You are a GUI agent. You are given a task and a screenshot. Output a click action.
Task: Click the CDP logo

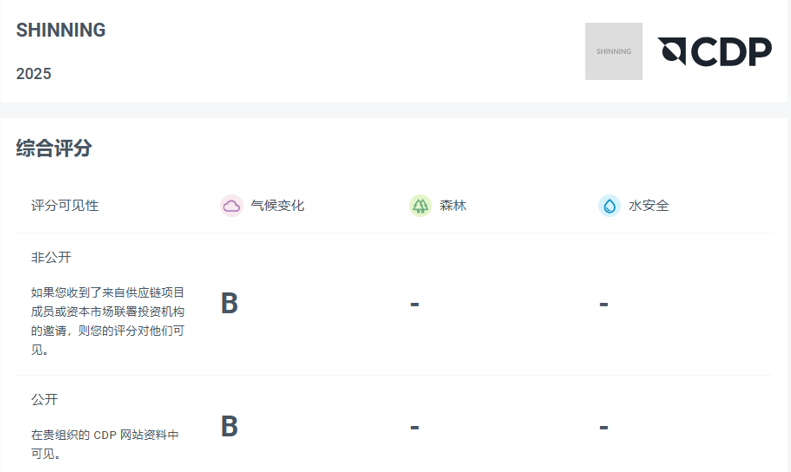714,52
